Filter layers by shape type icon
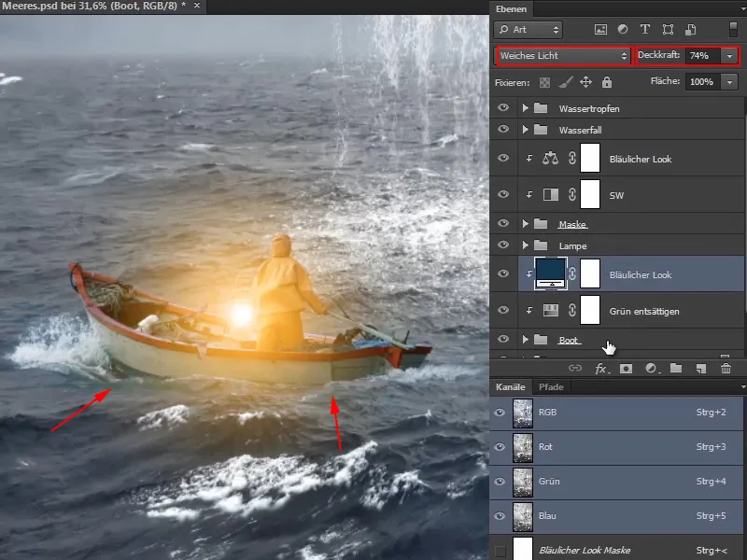 [668, 30]
